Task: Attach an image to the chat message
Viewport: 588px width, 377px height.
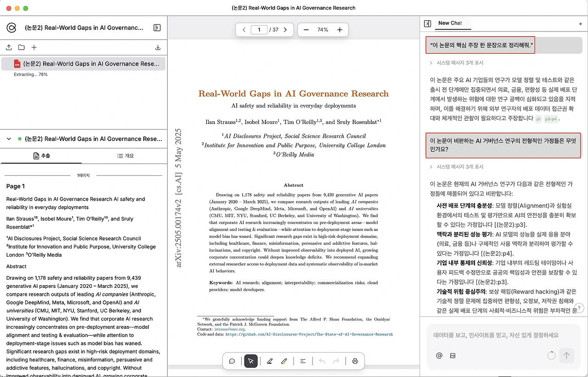Action: point(453,355)
